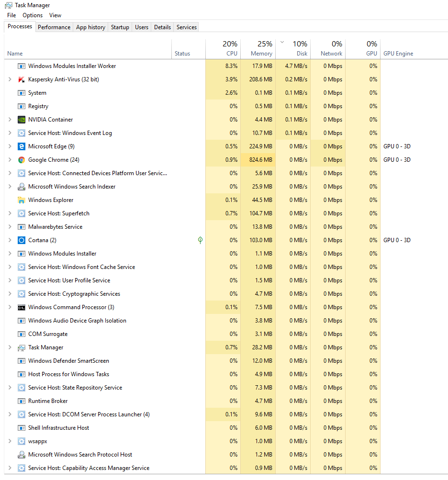Click the Cortana suspended leaf status icon

[x=200, y=240]
